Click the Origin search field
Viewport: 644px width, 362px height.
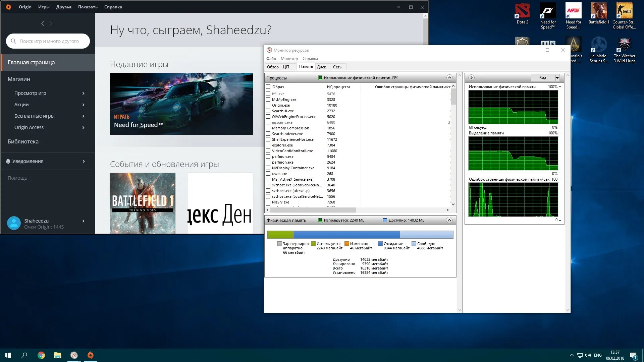click(48, 41)
